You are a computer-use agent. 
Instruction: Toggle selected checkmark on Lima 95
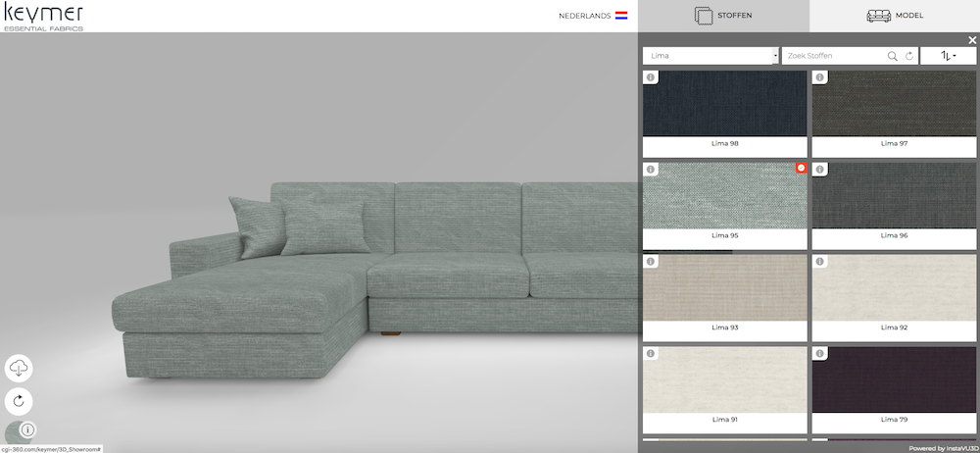click(802, 168)
